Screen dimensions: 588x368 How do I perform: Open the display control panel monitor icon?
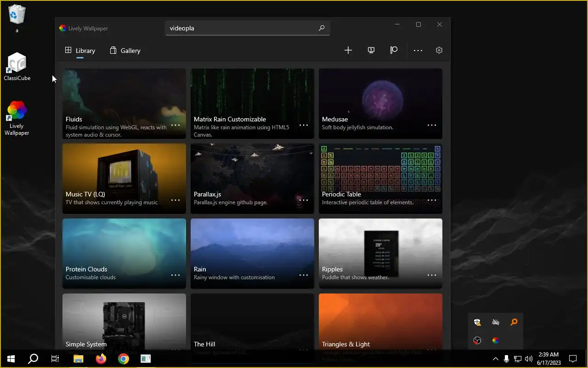(x=371, y=50)
